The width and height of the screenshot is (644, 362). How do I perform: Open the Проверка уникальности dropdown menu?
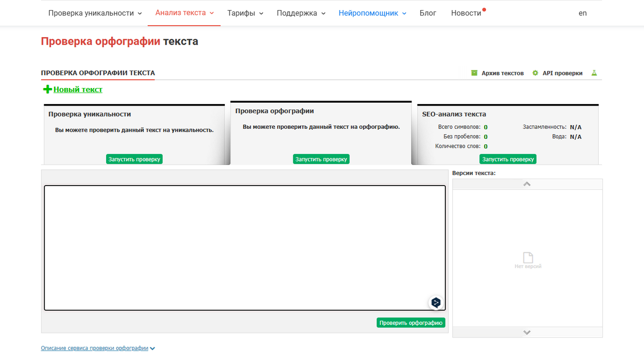95,13
